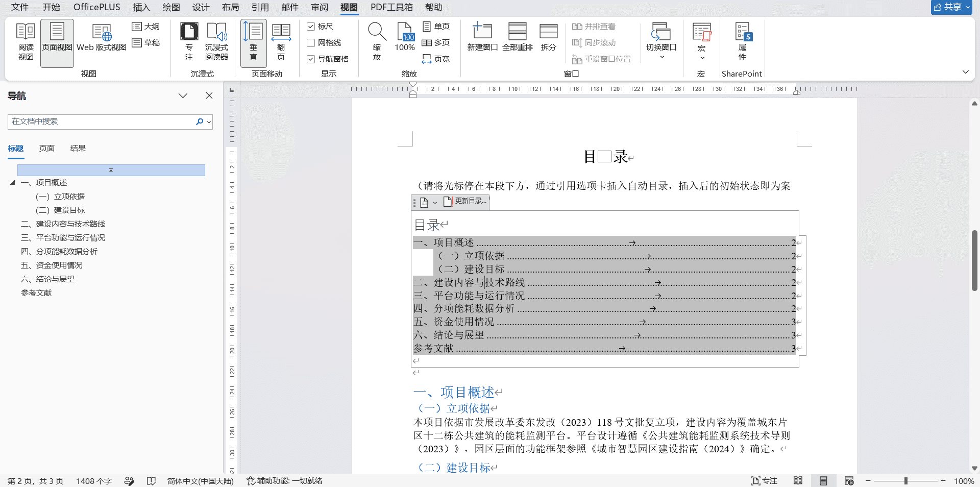The image size is (980, 487).
Task: Open the Zoom dialog (缩放)
Action: (x=377, y=42)
